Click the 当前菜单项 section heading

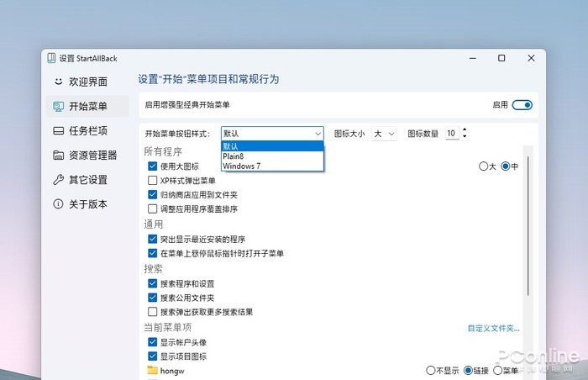coord(168,327)
